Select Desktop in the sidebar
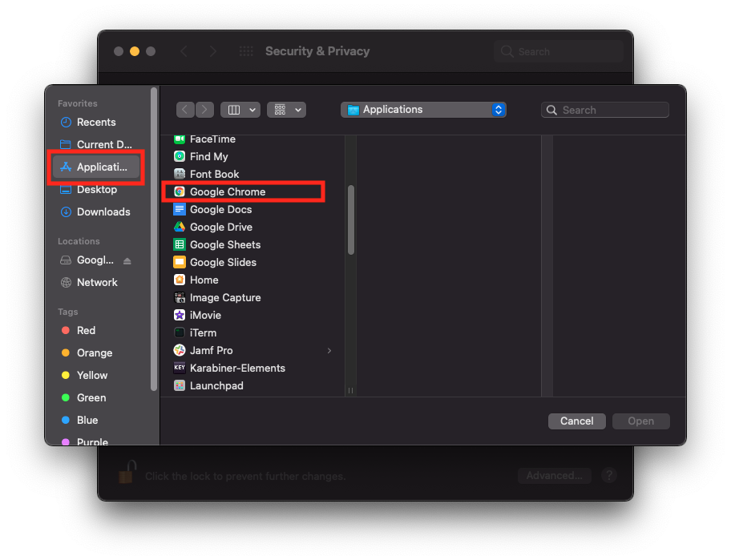 pyautogui.click(x=96, y=190)
